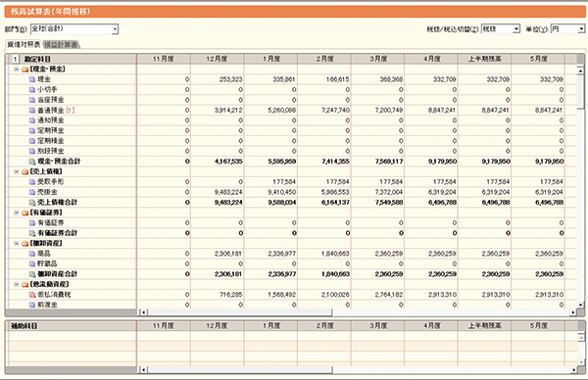This screenshot has height=380, width=588.
Task: Select 受取手形 value 177,584 for 1月度
Action: point(284,182)
